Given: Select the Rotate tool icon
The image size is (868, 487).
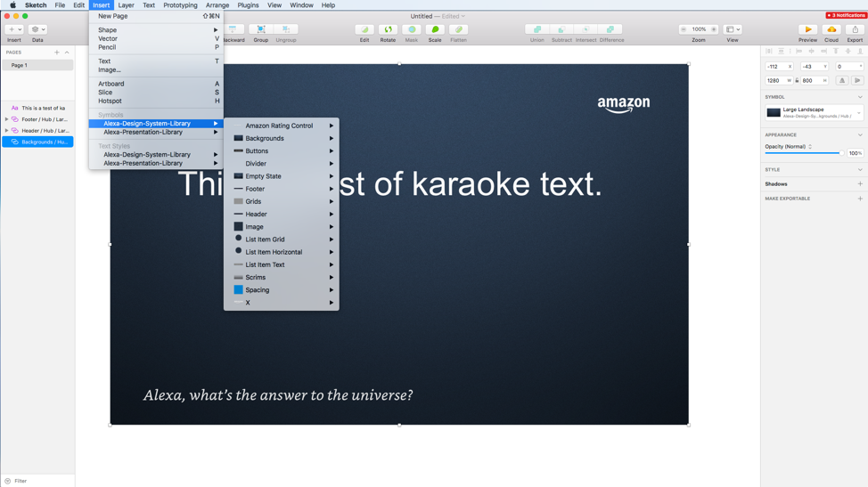Looking at the screenshot, I should pyautogui.click(x=388, y=29).
